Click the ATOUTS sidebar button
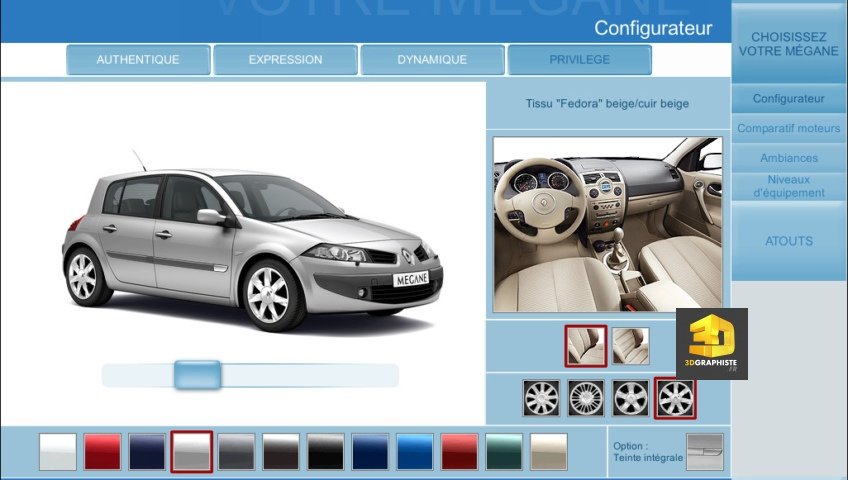848x480 pixels. (789, 241)
